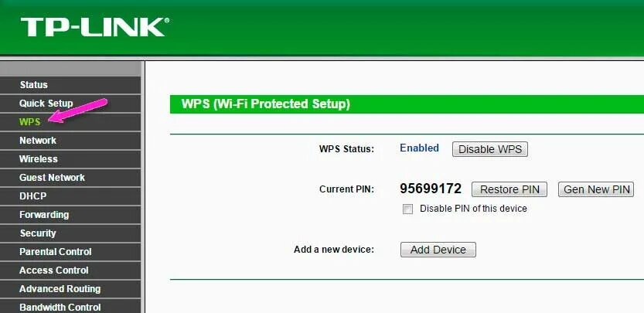
Task: Select the WPS sidebar entry
Action: [70, 122]
